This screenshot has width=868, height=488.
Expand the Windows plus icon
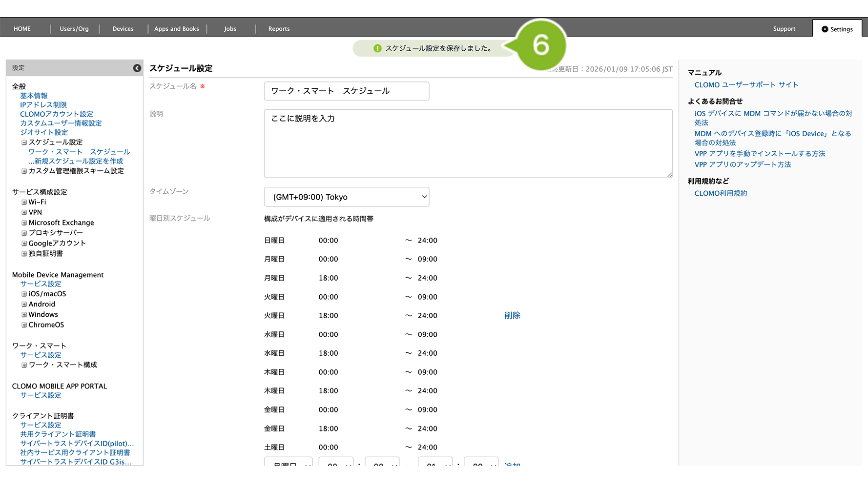[24, 315]
